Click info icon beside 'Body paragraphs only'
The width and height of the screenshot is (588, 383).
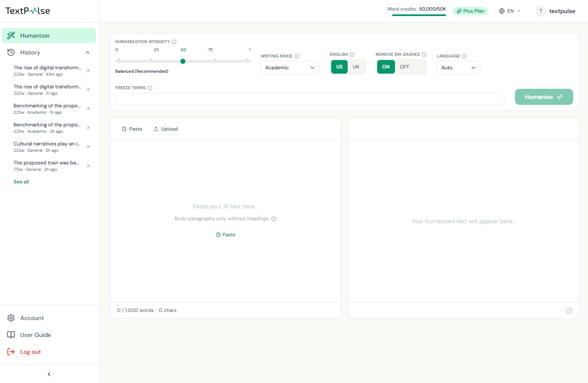click(x=274, y=219)
